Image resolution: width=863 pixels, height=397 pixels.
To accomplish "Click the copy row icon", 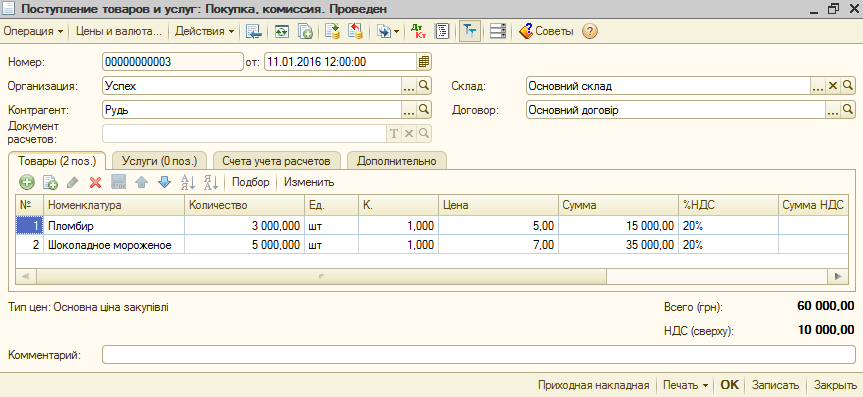I will [50, 182].
